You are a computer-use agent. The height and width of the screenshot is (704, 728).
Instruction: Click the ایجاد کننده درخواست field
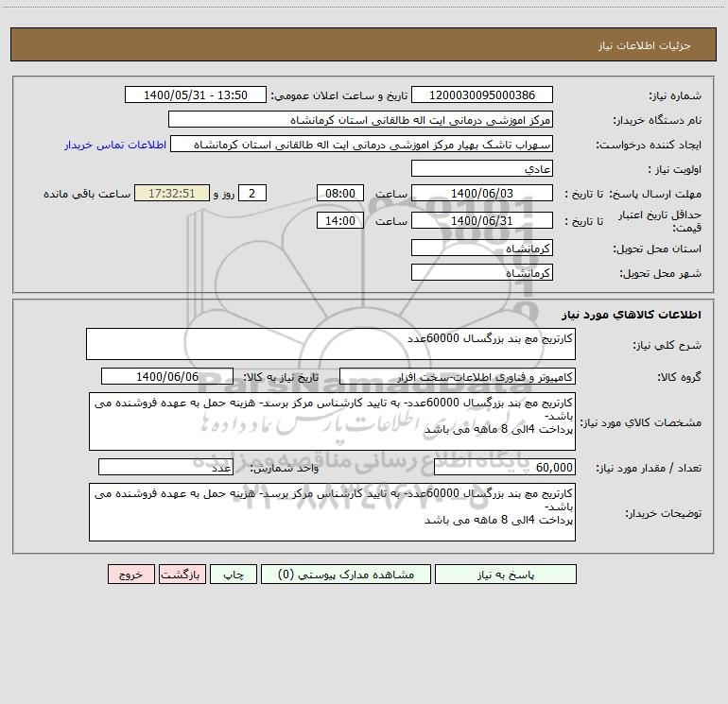point(362,144)
